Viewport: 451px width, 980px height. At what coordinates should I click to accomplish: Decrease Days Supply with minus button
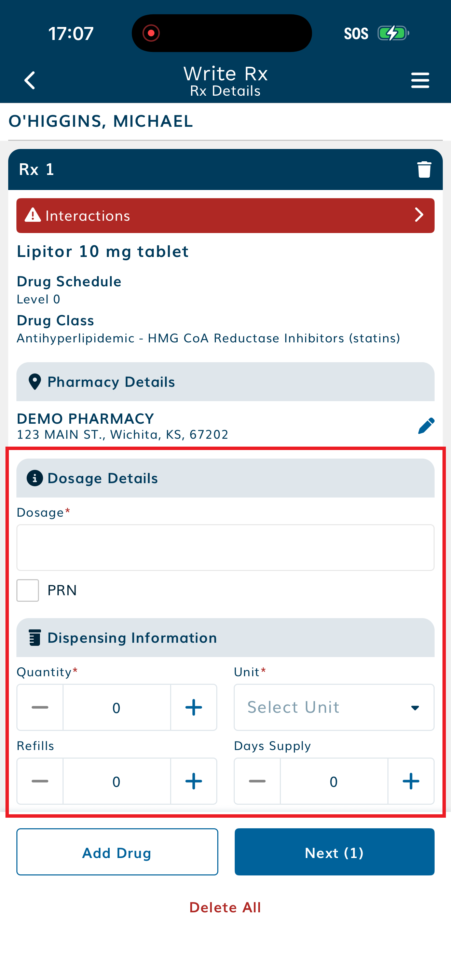coord(257,781)
